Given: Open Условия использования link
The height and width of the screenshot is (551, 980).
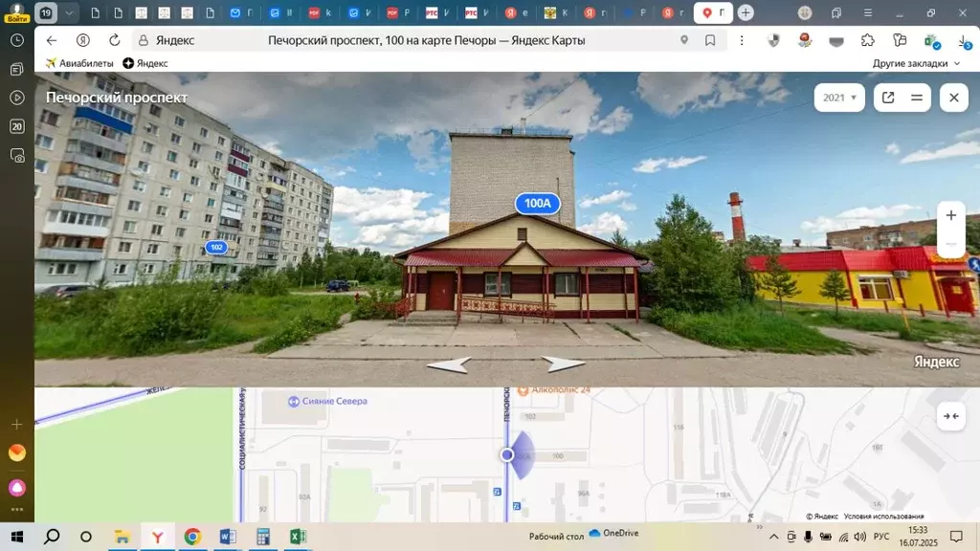Looking at the screenshot, I should pos(883,516).
